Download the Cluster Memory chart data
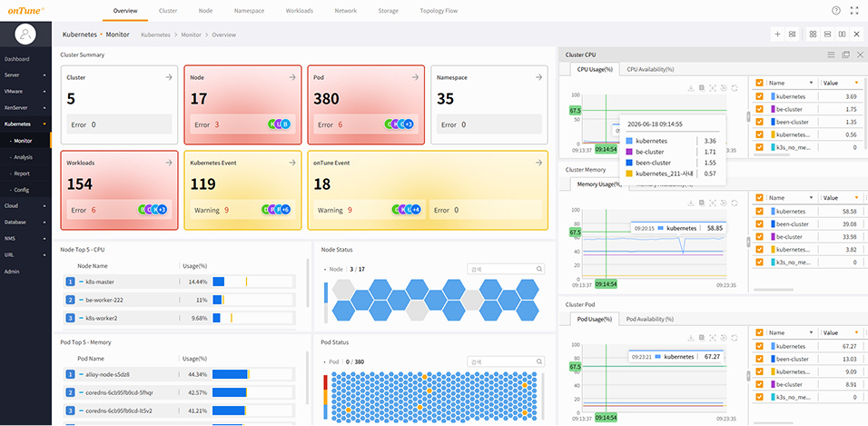Screen dimensions: 868x426 (x=691, y=203)
